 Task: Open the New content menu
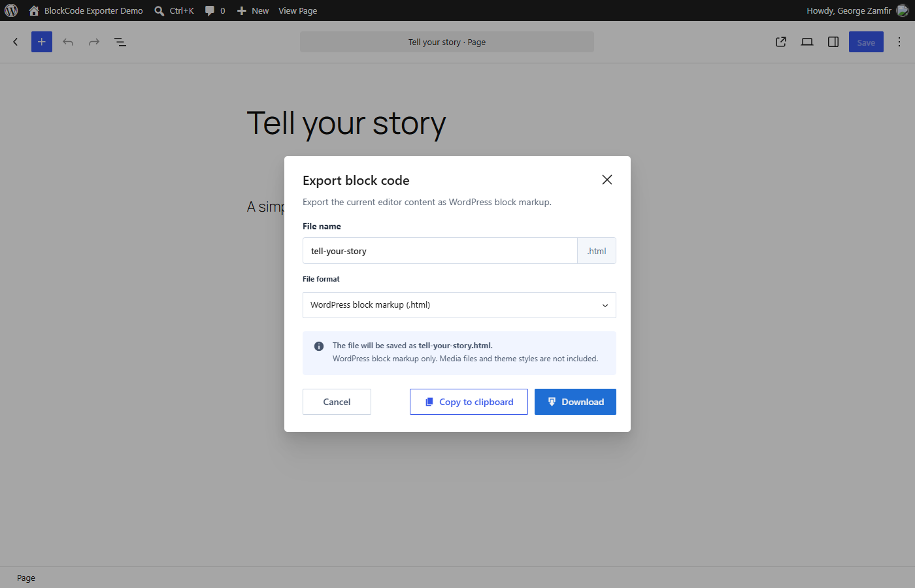[253, 10]
